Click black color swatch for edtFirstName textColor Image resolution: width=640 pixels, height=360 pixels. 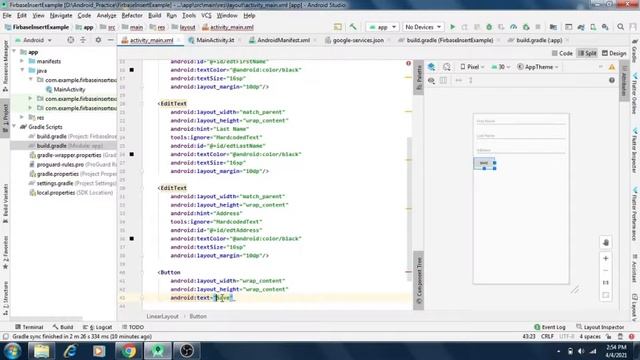click(x=131, y=70)
